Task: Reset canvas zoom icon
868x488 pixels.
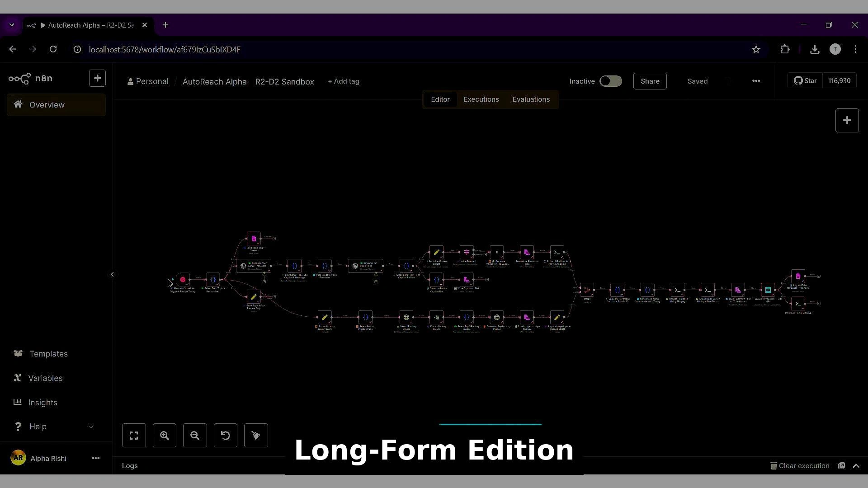Action: 225,436
